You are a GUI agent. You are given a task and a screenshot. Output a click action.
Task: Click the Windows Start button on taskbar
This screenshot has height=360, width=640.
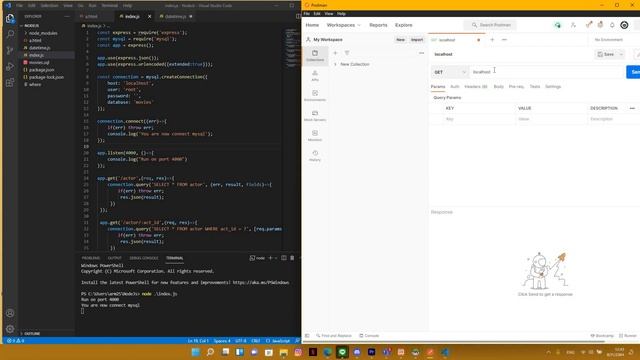click(196, 352)
